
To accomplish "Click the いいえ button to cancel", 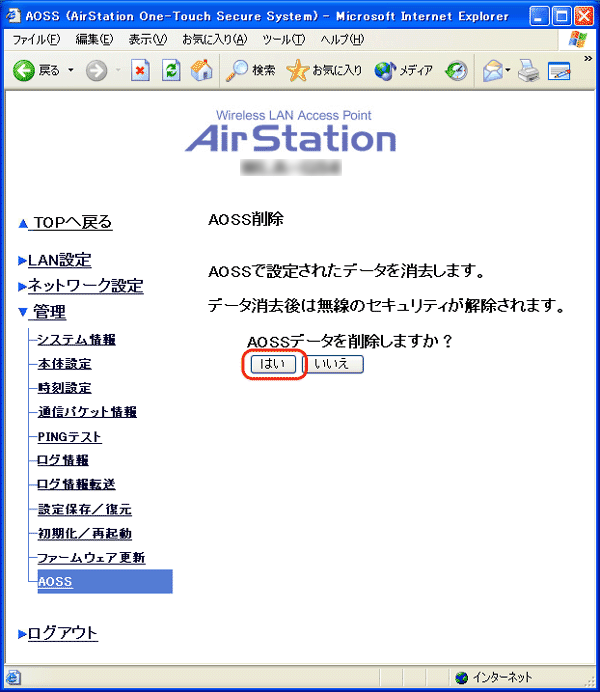I will [x=333, y=364].
